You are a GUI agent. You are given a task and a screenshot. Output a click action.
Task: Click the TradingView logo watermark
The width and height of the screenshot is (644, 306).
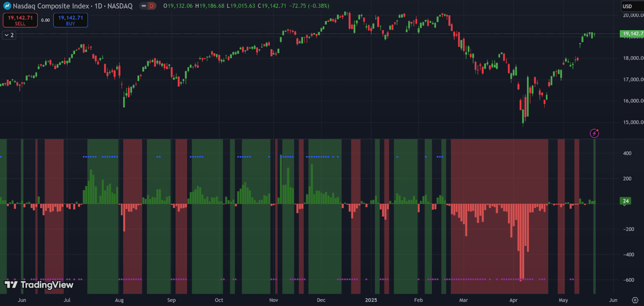click(x=39, y=285)
